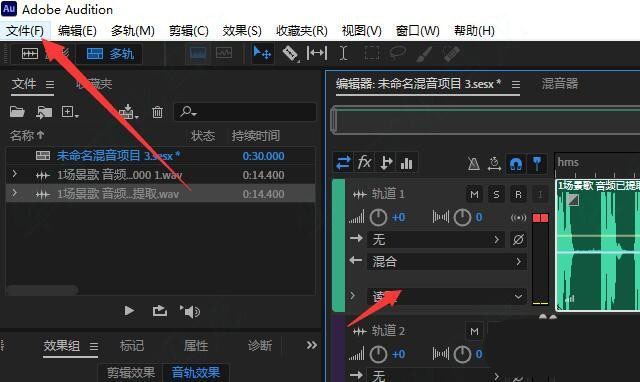Screen dimensions: 640x382
Task: Open the 剪辑(C) menu
Action: click(x=189, y=31)
